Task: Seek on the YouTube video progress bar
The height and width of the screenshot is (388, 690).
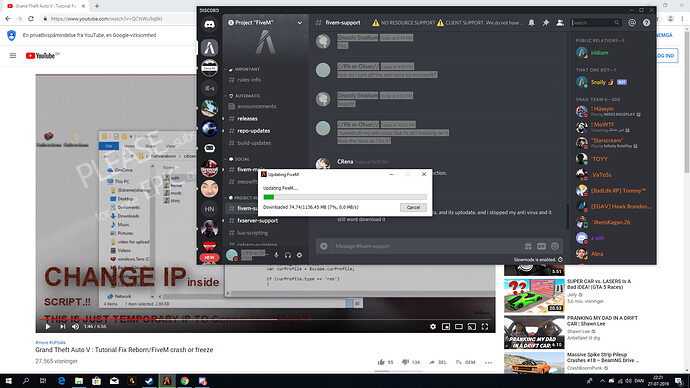Action: point(265,319)
